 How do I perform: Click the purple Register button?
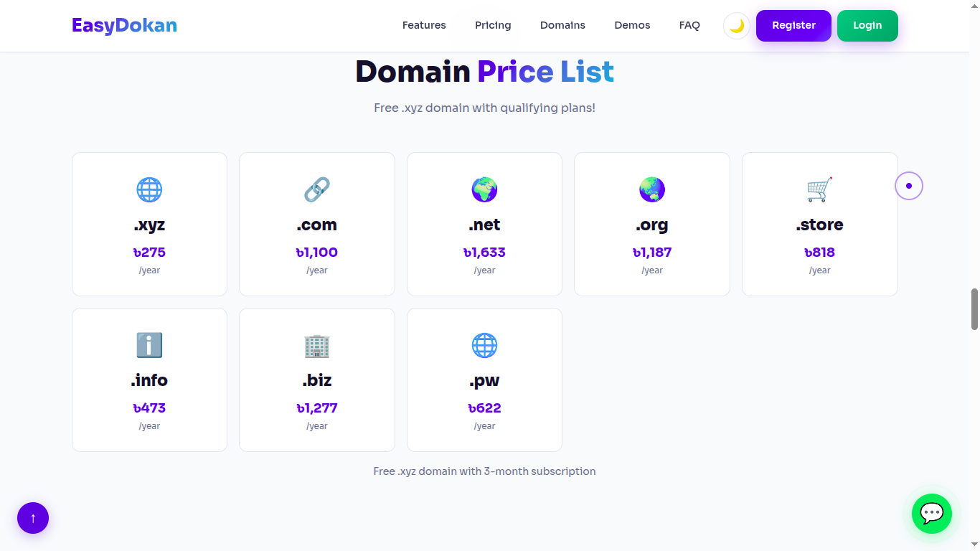pyautogui.click(x=793, y=26)
